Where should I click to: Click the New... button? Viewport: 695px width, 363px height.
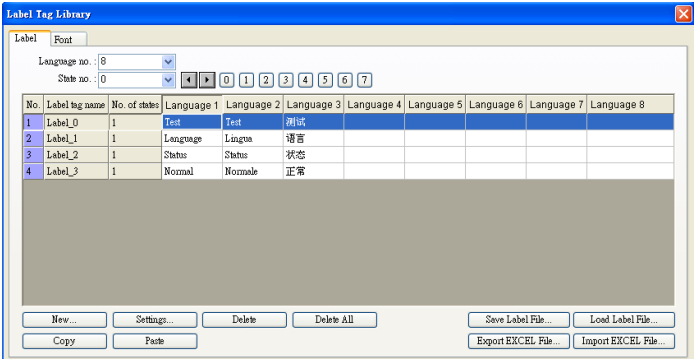point(64,320)
